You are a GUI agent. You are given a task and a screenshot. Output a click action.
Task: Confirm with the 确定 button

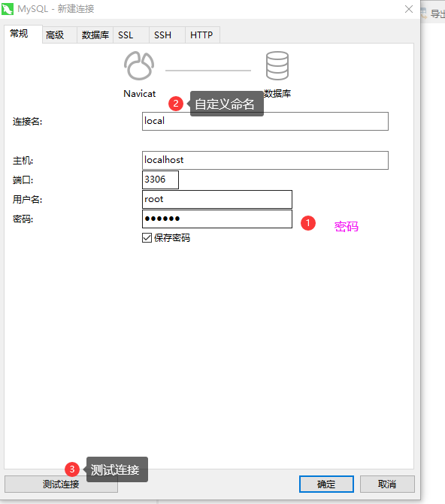(326, 484)
